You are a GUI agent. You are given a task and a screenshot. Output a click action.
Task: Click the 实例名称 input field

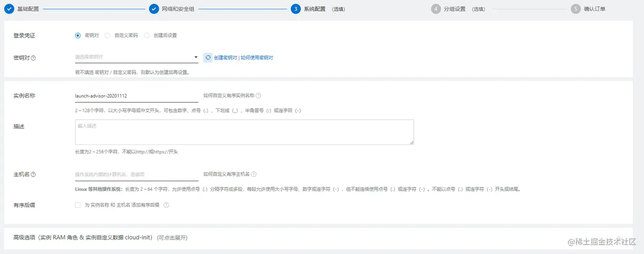137,96
